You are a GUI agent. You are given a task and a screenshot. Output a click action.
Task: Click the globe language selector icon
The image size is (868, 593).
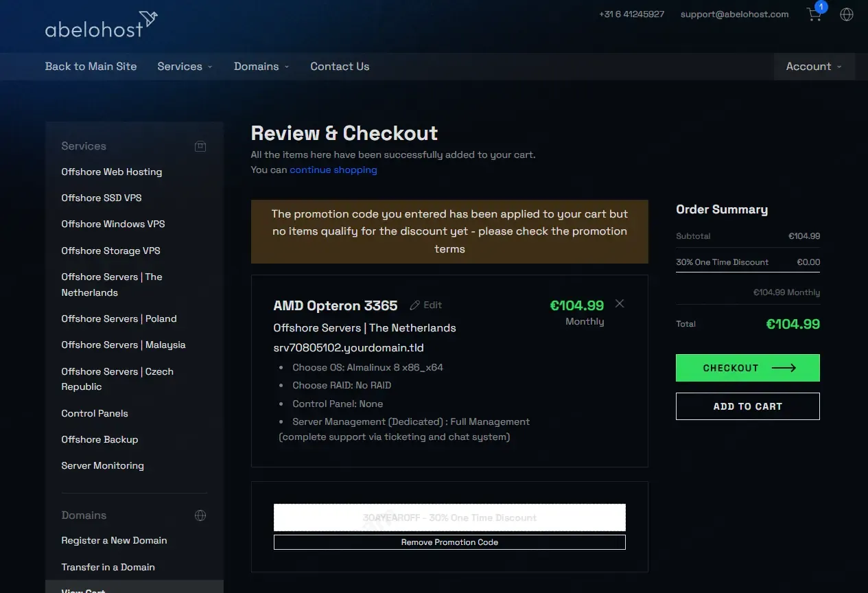(x=847, y=14)
